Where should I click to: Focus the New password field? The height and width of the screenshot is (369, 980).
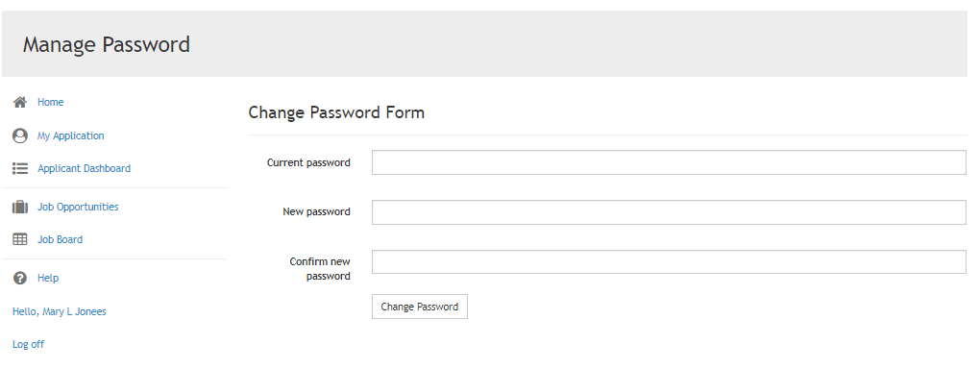point(669,212)
